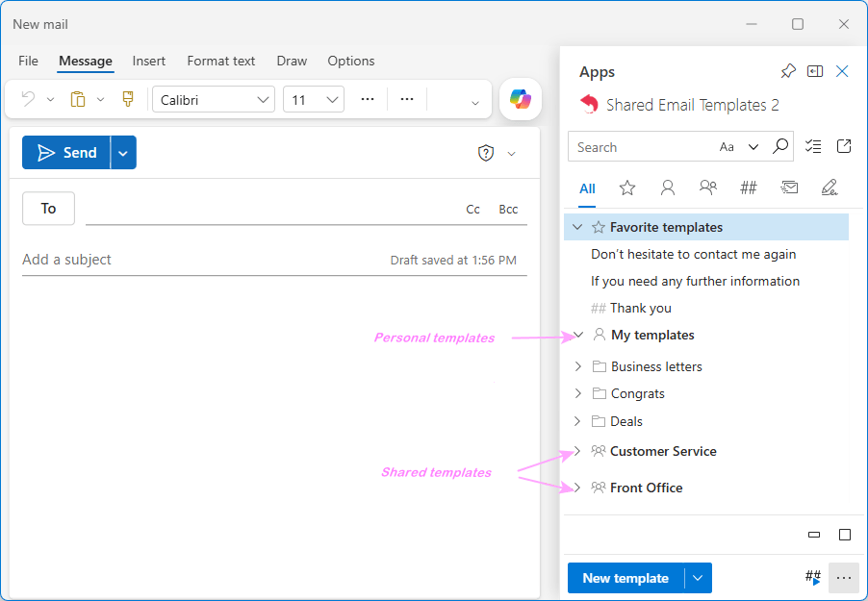Open the Paste options dropdown arrow
This screenshot has height=601, width=868.
point(100,100)
